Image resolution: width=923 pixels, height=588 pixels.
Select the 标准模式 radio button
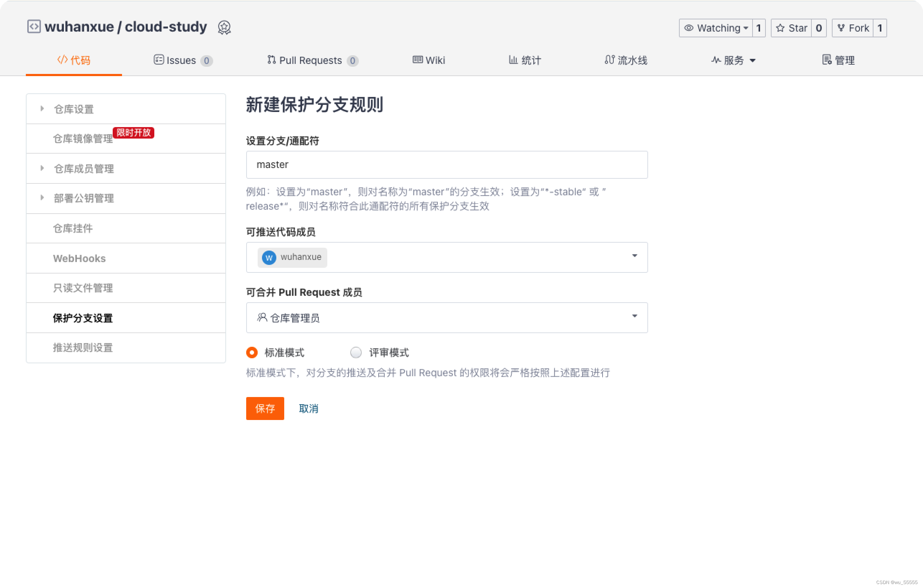(x=252, y=352)
